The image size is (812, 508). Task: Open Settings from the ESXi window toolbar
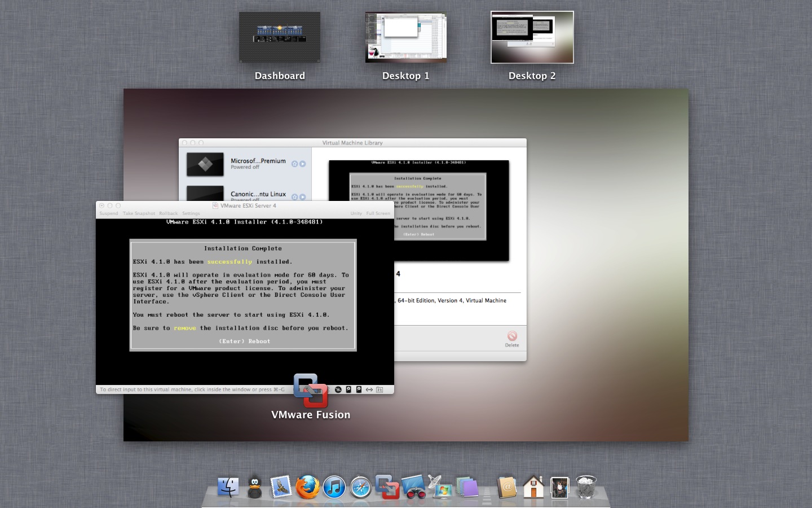pos(191,213)
